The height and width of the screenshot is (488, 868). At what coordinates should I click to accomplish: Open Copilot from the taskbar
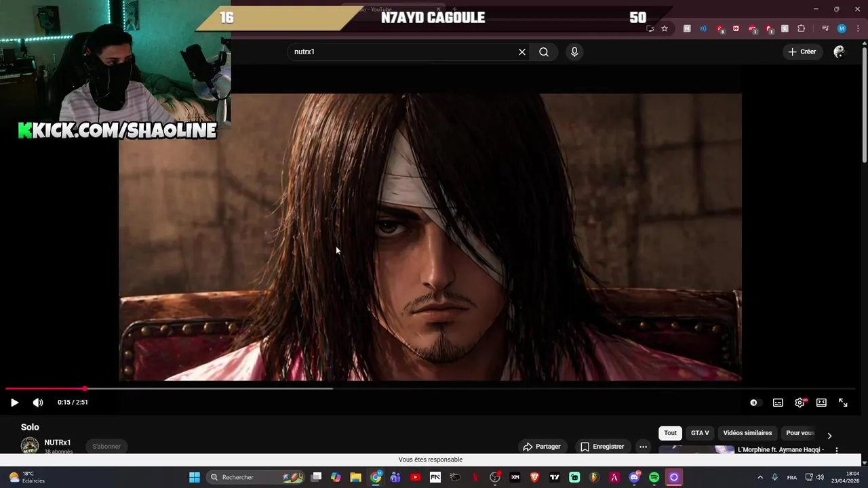(x=336, y=477)
